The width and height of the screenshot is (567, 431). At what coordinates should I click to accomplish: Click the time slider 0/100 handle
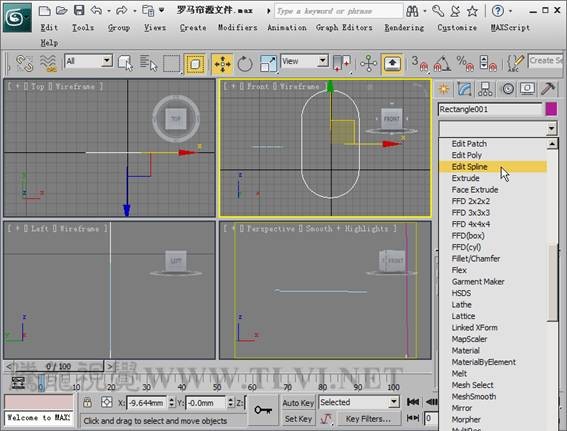point(59,367)
